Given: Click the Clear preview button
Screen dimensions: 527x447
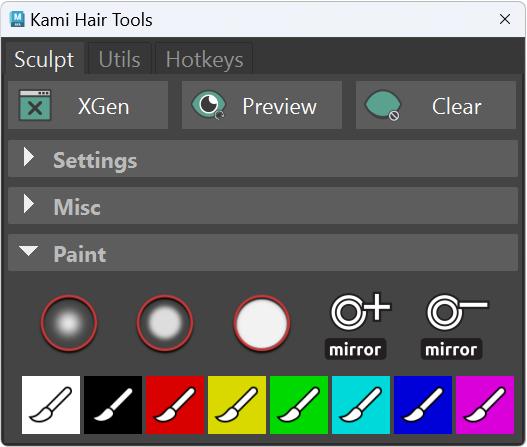Looking at the screenshot, I should coord(436,105).
